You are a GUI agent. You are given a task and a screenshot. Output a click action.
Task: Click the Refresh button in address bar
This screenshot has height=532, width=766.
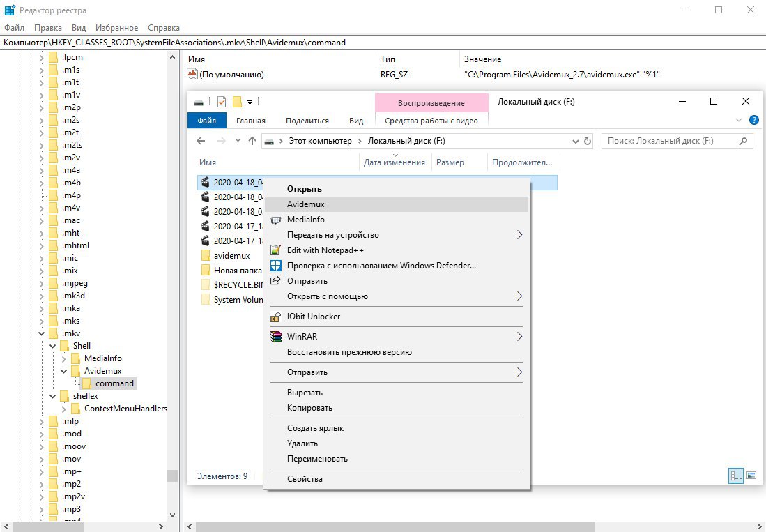coord(587,141)
